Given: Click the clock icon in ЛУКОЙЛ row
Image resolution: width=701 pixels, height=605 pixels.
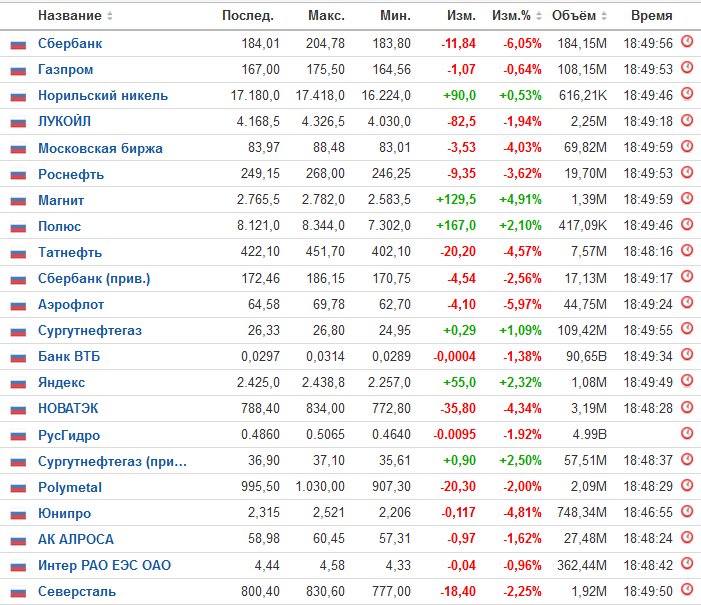Looking at the screenshot, I should (x=687, y=120).
